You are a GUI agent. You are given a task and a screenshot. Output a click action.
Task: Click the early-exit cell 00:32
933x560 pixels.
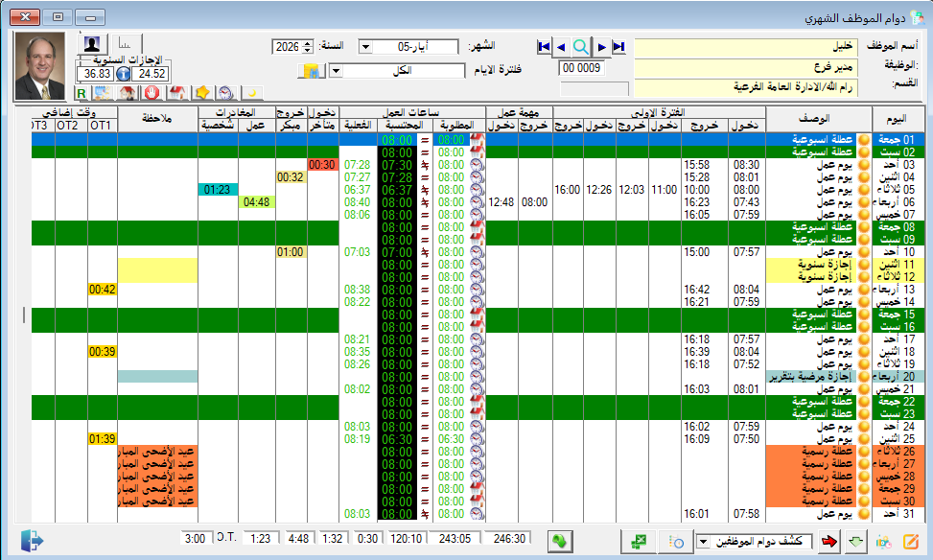click(291, 177)
